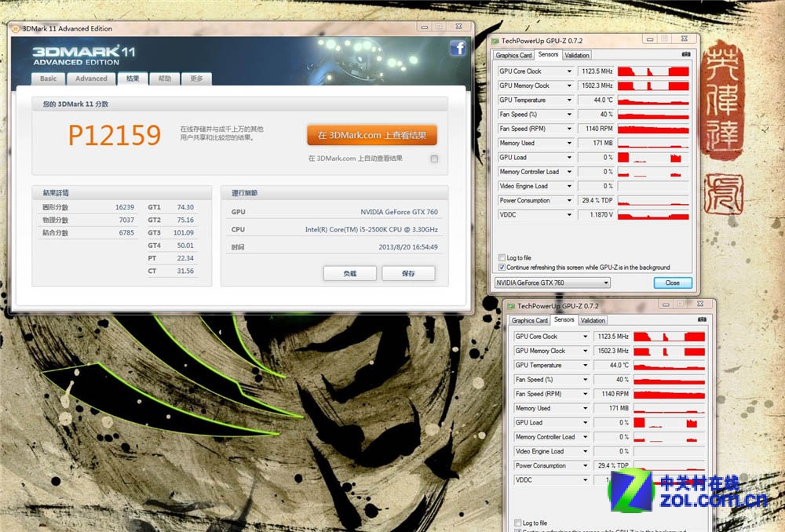
Task: Click the orange 在 3DMark.com 上查看结果 button
Action: (x=372, y=135)
